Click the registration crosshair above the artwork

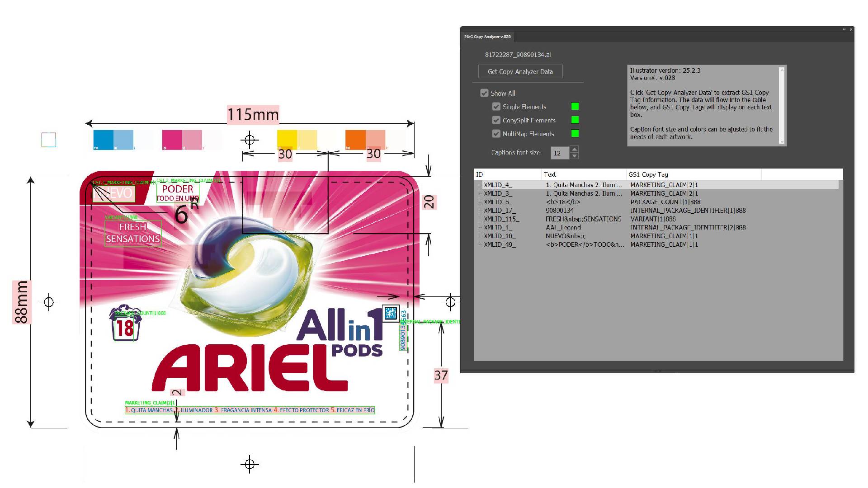250,140
